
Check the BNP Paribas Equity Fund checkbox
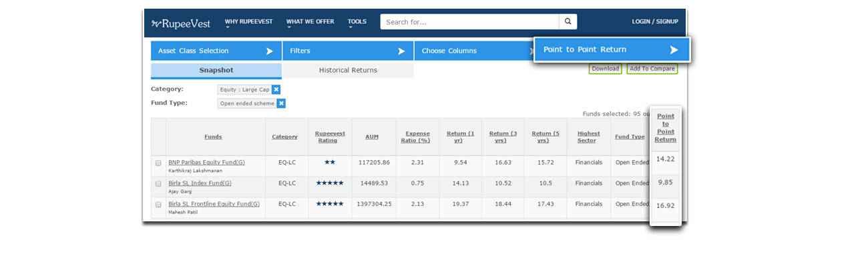point(158,163)
